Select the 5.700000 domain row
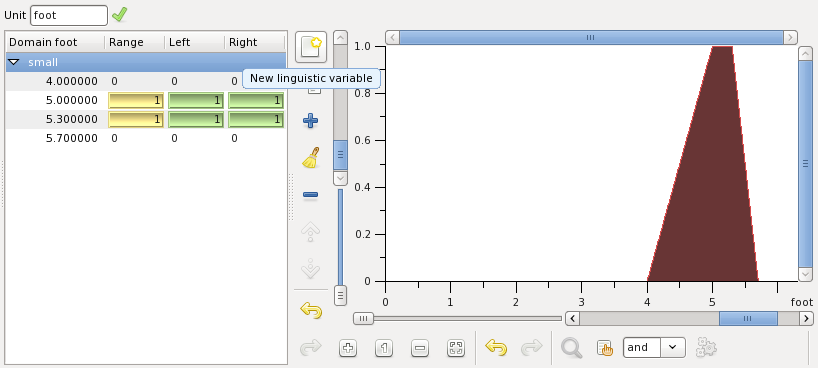Image resolution: width=818 pixels, height=368 pixels. pos(146,138)
